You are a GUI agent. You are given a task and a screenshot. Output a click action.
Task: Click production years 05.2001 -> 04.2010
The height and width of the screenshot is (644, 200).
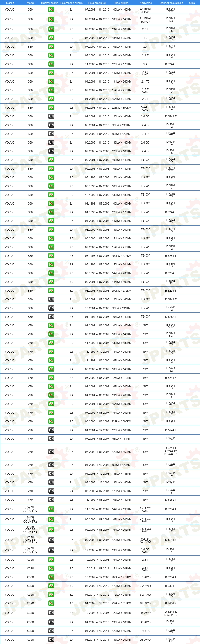pos(97,125)
